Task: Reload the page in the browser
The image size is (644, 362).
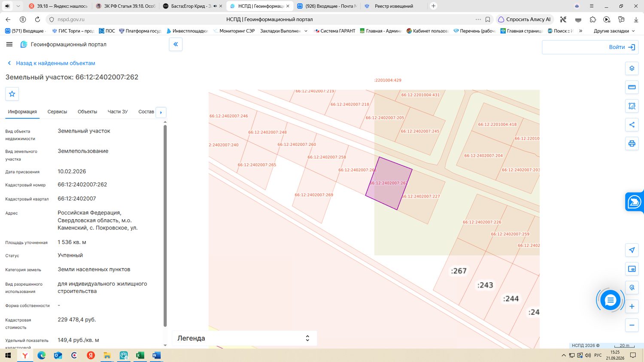Action: pos(37,19)
